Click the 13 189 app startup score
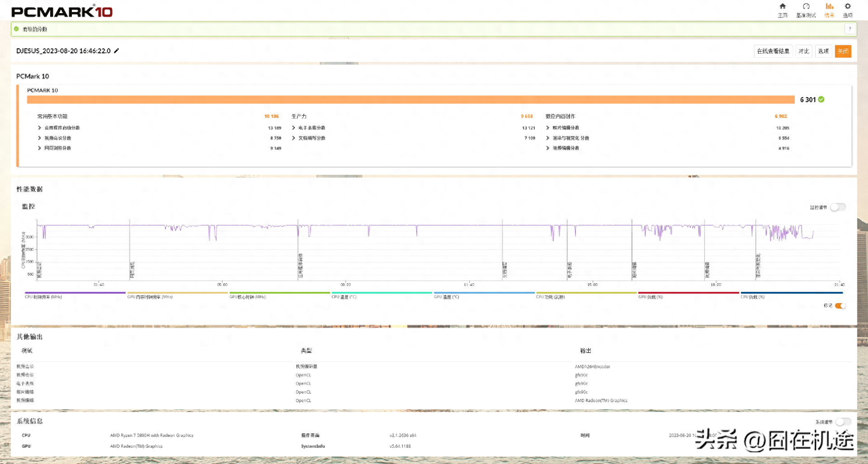 pyautogui.click(x=274, y=128)
